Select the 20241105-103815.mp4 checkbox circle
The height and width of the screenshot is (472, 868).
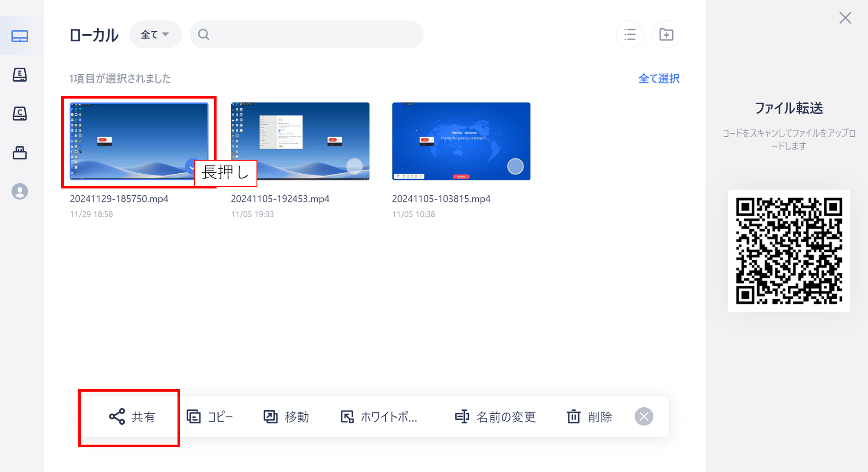[516, 166]
